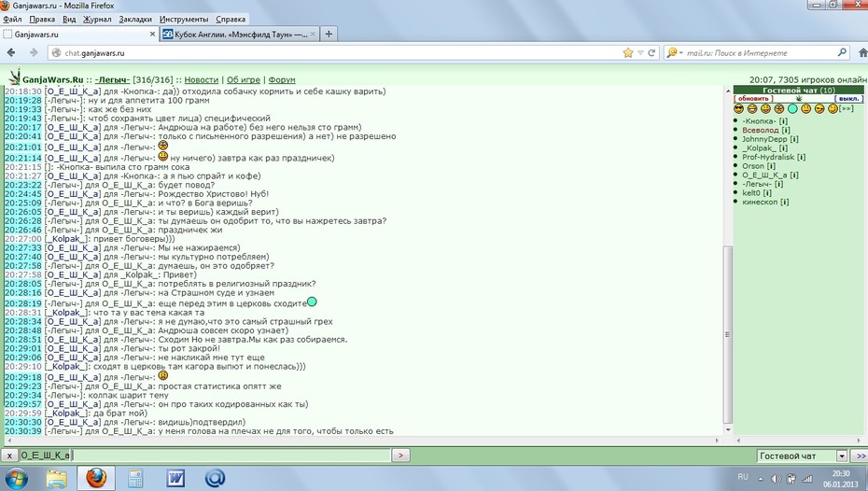Select user Prof-Hydralisk in the chat list
The width and height of the screenshot is (868, 491).
[x=768, y=157]
